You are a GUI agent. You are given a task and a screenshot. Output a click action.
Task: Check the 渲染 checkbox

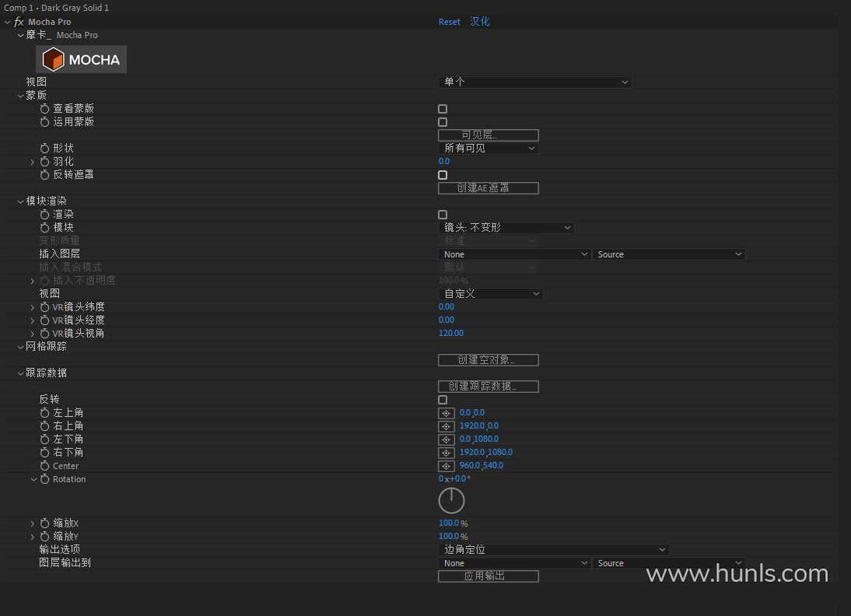pyautogui.click(x=443, y=215)
